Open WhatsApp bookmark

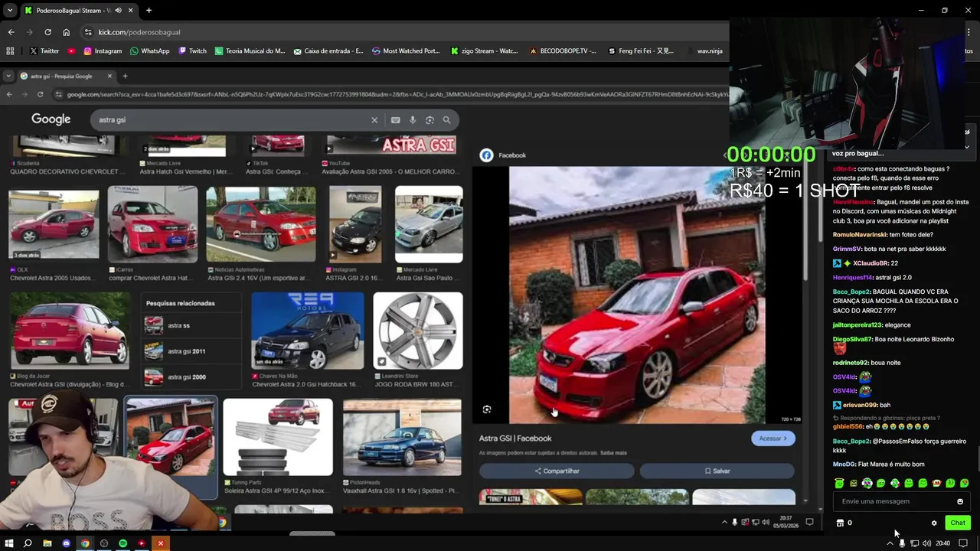pos(149,51)
